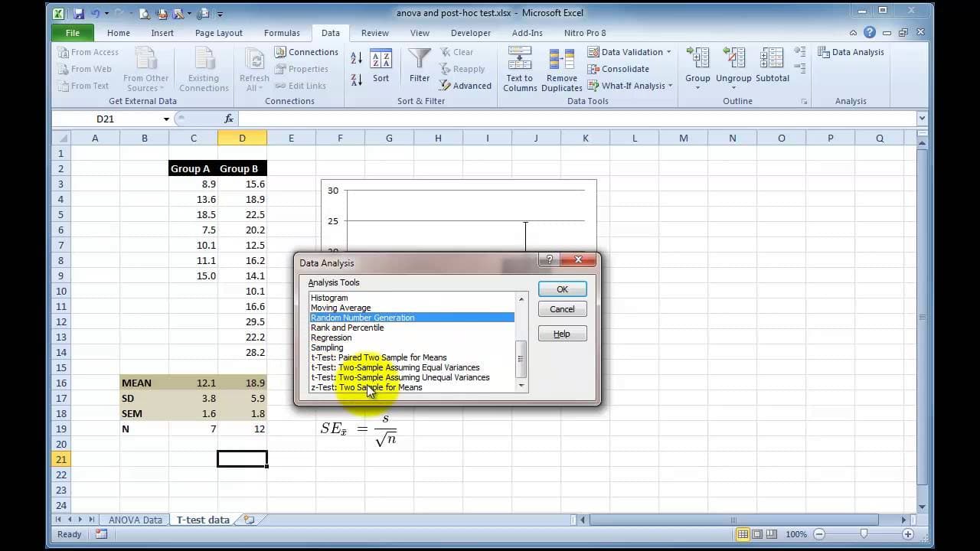Open the Name Box dropdown
Image resolution: width=980 pixels, height=551 pixels.
tap(166, 119)
